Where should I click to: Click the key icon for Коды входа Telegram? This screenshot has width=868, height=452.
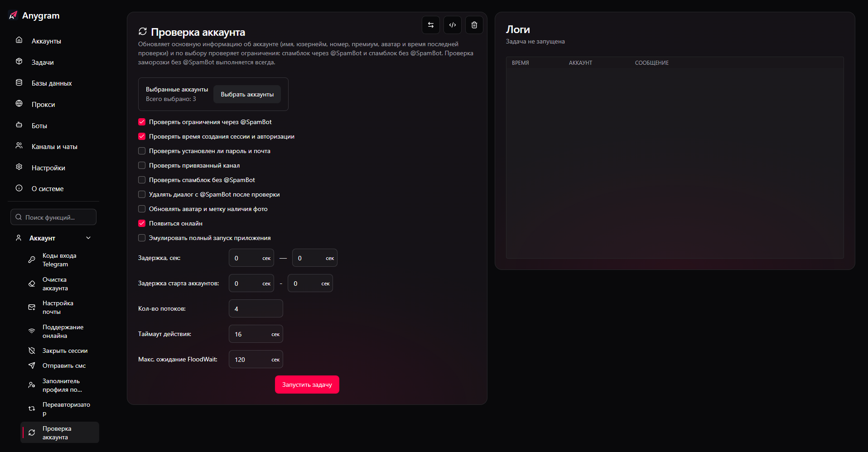(x=32, y=260)
